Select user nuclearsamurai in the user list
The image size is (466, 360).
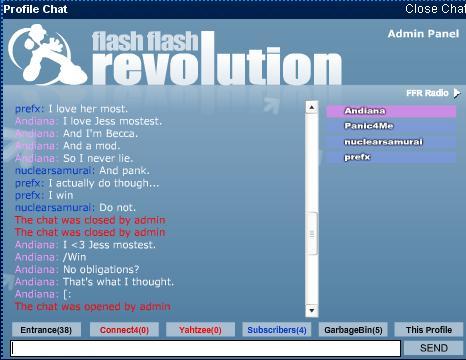[391, 142]
